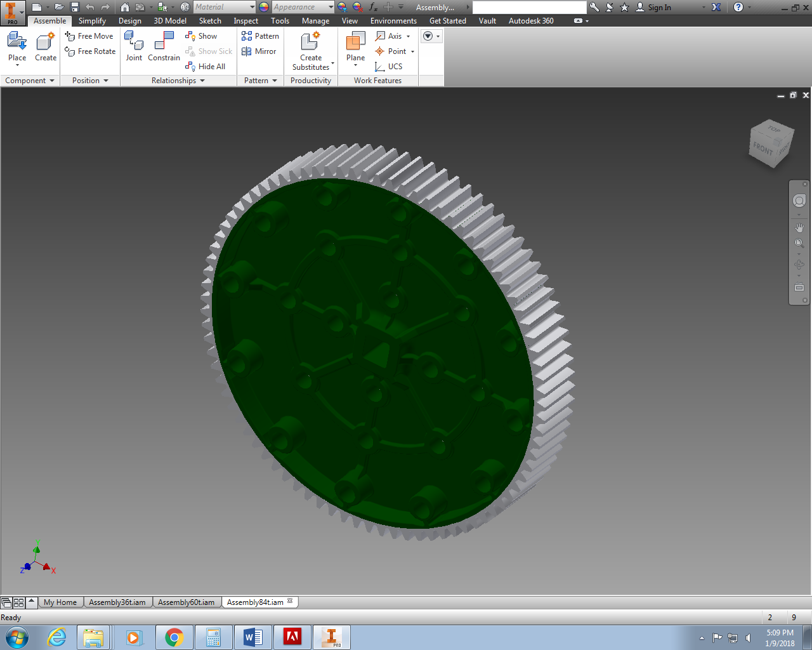The width and height of the screenshot is (812, 650).
Task: Click the Redo arrow
Action: [x=105, y=7]
